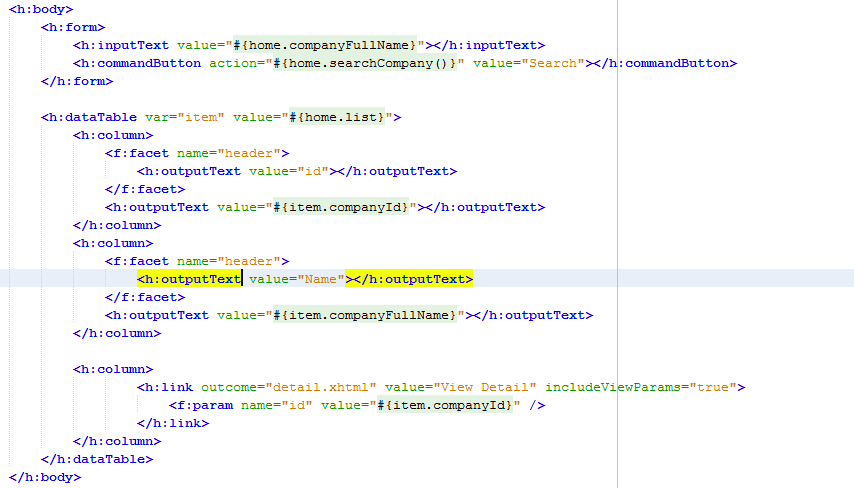Image resolution: width=854 pixels, height=488 pixels.
Task: Click the highlighted <h:outputText tag name
Action: (189, 279)
